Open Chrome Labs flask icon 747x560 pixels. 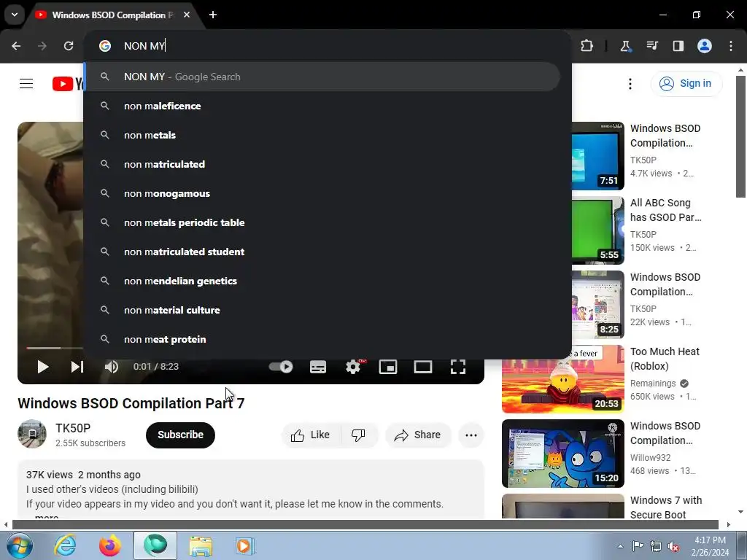tap(625, 46)
